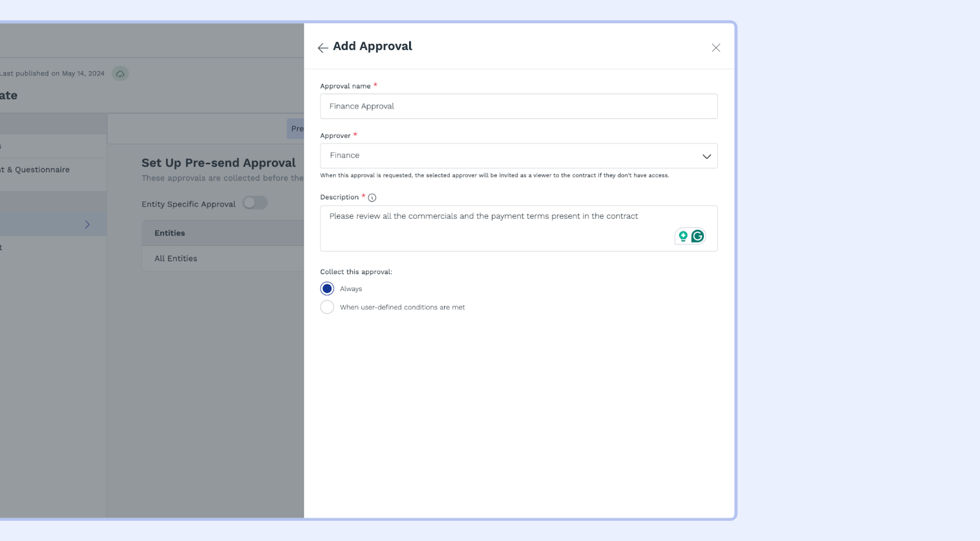Click the Set Up Pre-send Approval heading
The height and width of the screenshot is (541, 980).
(219, 163)
